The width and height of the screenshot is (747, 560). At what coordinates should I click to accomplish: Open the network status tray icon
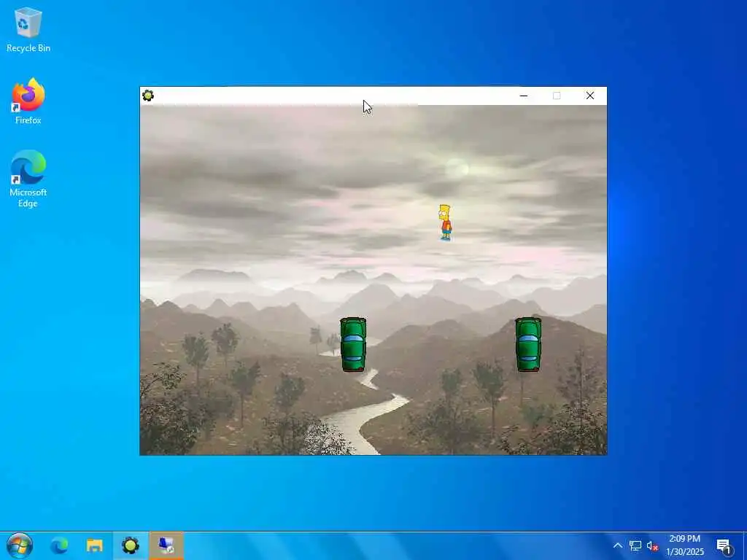(x=635, y=545)
